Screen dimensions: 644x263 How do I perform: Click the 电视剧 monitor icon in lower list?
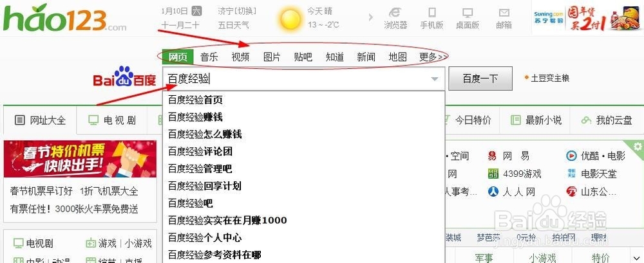[x=18, y=243]
